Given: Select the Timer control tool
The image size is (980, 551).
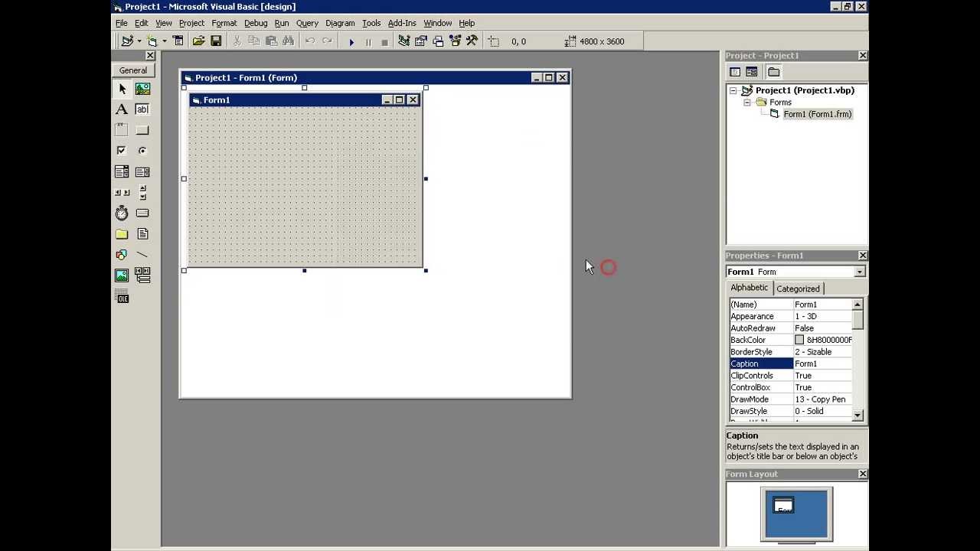Looking at the screenshot, I should click(122, 213).
